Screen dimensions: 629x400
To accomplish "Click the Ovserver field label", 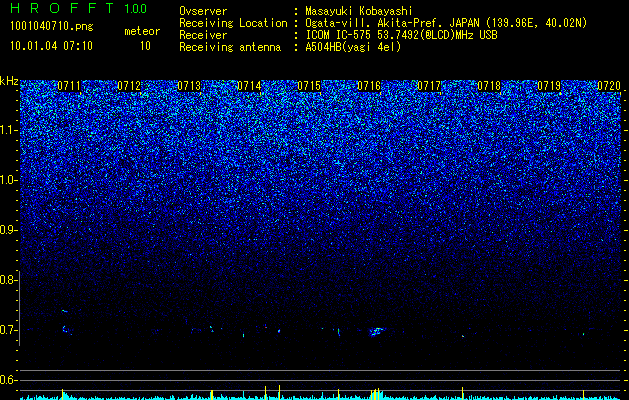I will pyautogui.click(x=203, y=11).
